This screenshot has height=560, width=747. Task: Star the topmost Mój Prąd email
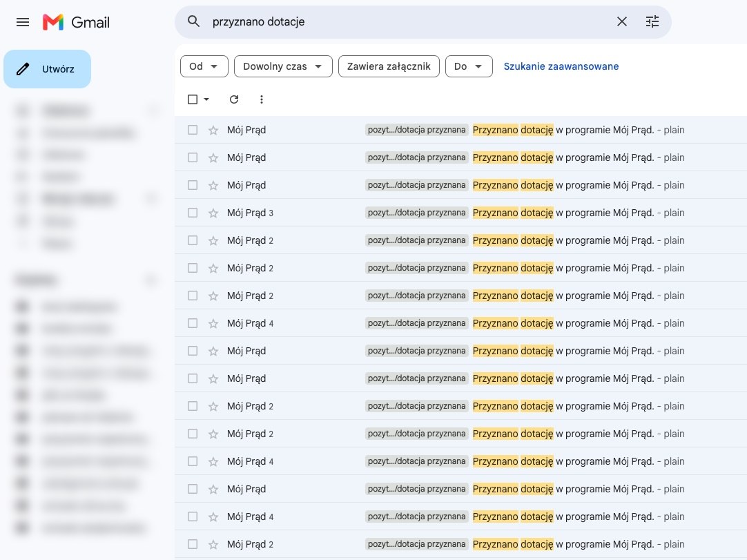[213, 130]
